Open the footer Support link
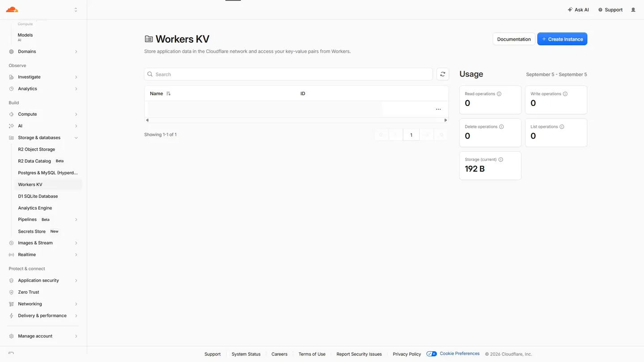The image size is (644, 362). (x=212, y=354)
